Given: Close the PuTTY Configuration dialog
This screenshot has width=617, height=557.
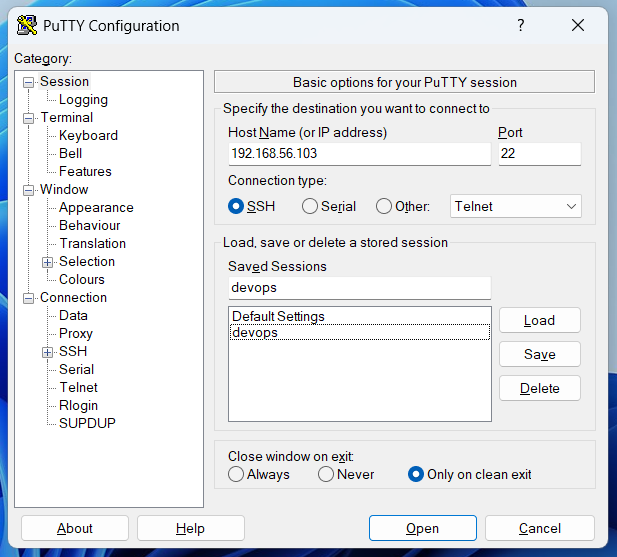Looking at the screenshot, I should (x=578, y=26).
